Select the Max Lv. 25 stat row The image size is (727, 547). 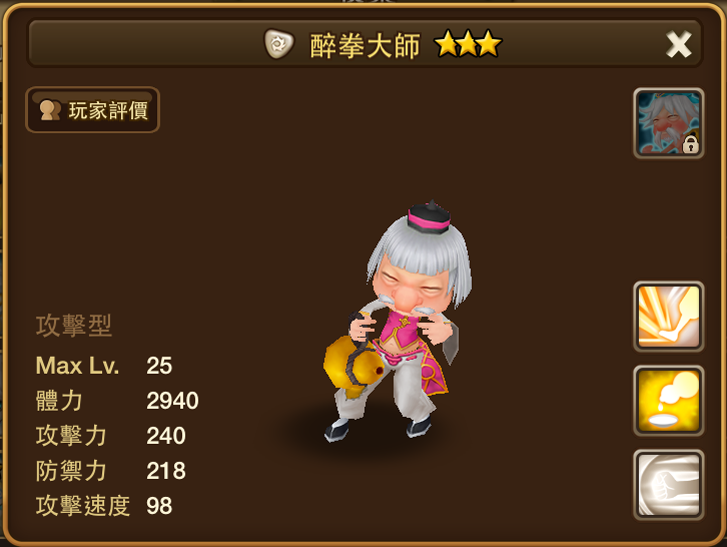(104, 366)
